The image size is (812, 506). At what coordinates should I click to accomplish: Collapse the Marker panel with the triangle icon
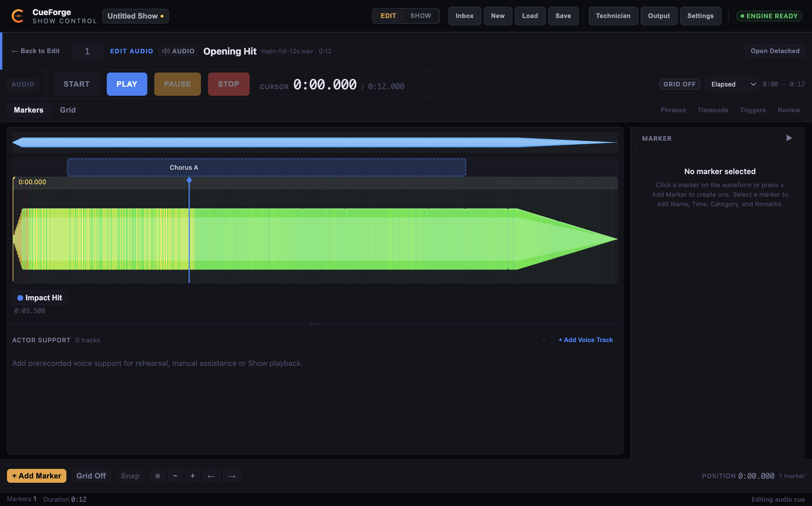pyautogui.click(x=789, y=138)
